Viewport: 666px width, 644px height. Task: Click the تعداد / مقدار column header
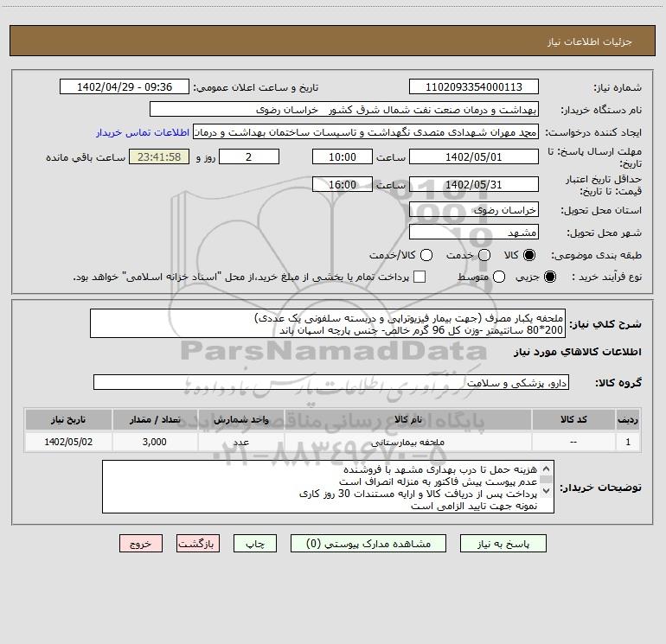(155, 419)
